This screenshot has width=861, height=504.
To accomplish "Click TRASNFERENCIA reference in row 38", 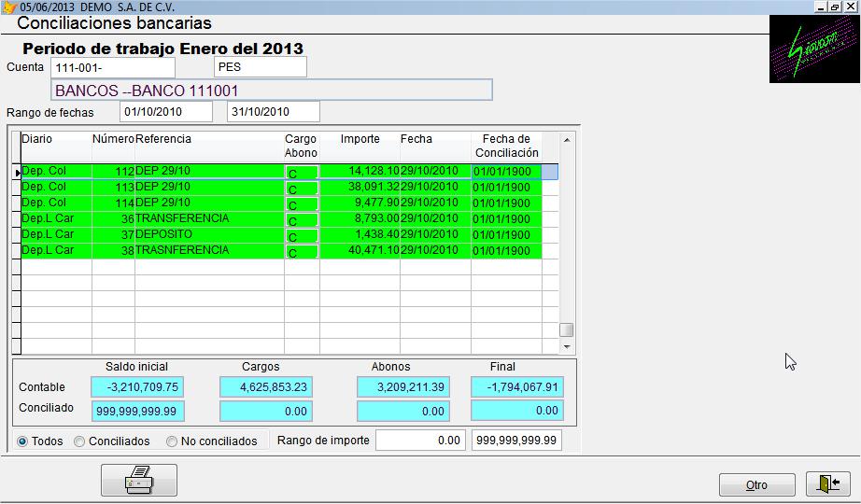I will (x=209, y=251).
